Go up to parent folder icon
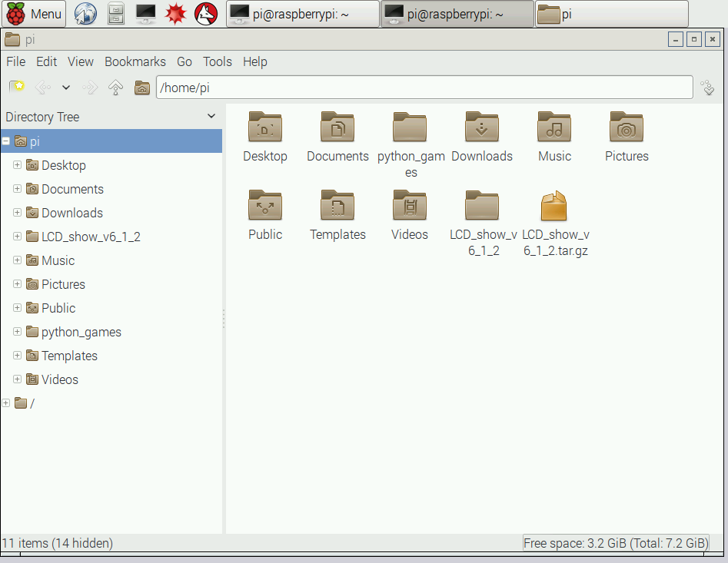 (x=115, y=88)
